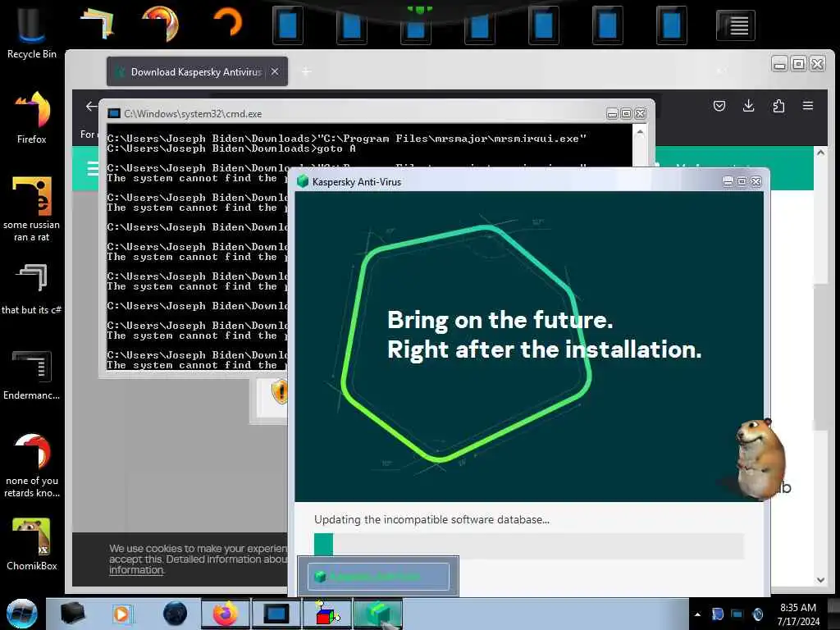Click the Firefox page scrollbar up arrow
Viewport: 840px width, 630px height.
(820, 152)
